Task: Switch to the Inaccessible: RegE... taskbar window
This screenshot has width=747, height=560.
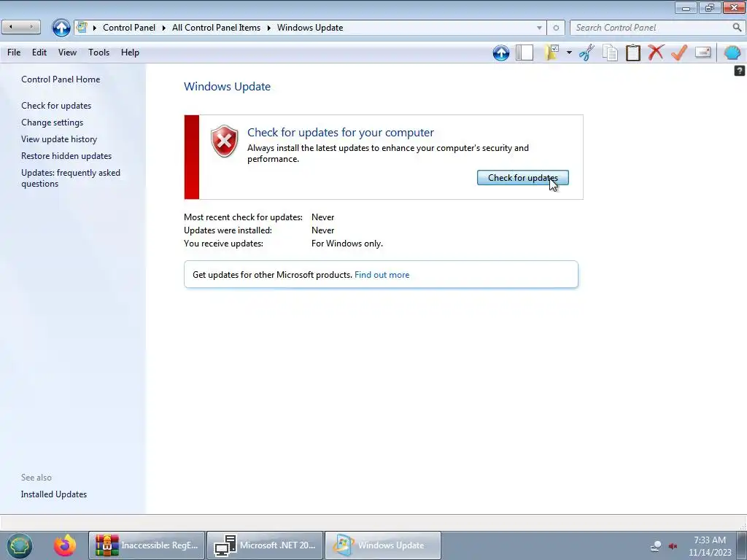Action: pos(147,545)
